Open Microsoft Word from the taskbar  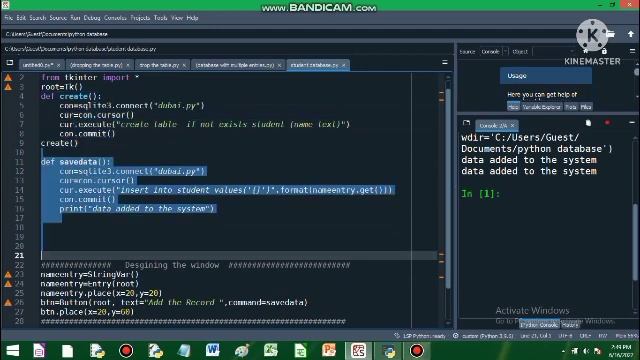pos(213,351)
